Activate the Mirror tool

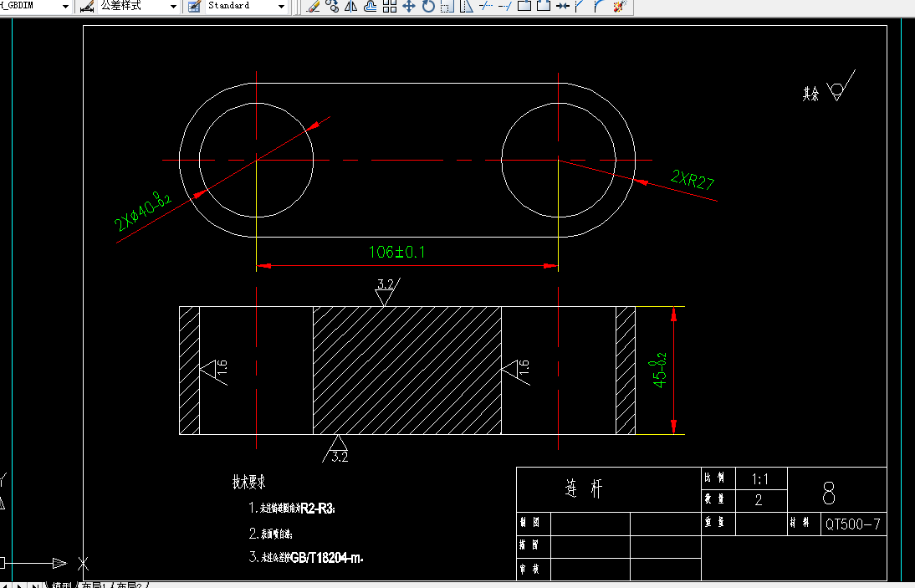pos(351,7)
